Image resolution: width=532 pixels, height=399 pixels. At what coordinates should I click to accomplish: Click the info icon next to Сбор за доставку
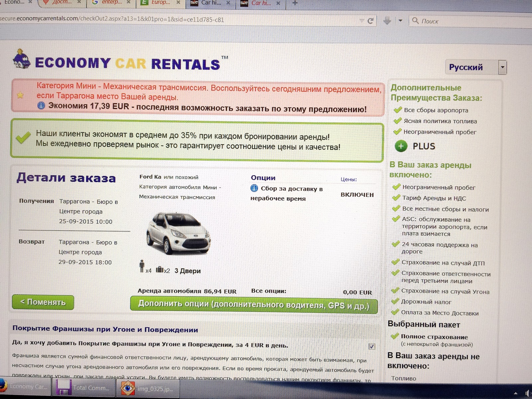254,188
